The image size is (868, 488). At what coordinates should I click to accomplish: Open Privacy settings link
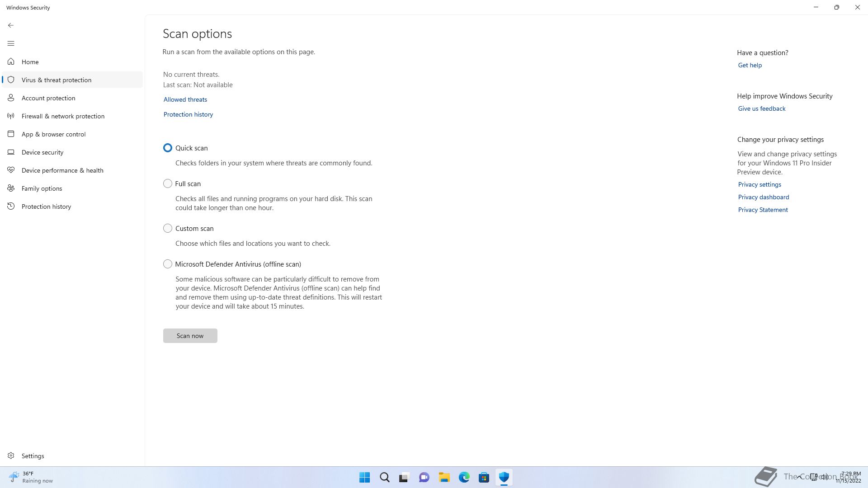point(759,184)
